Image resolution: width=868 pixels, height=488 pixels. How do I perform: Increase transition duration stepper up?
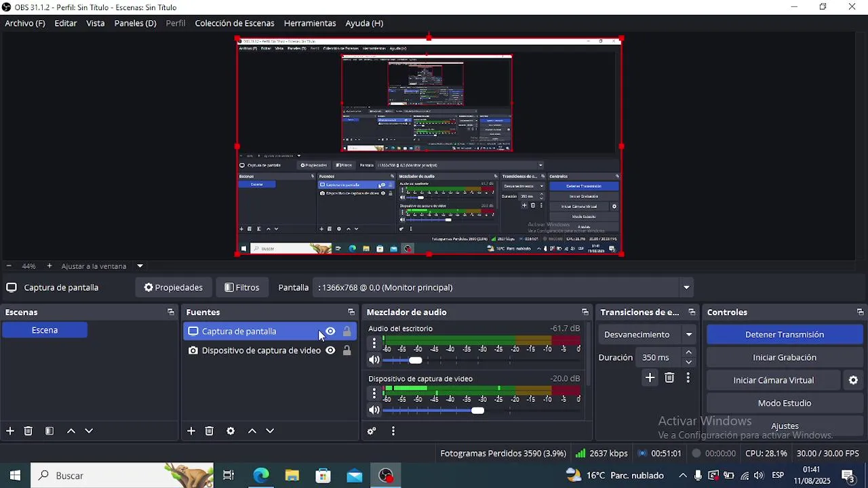689,352
